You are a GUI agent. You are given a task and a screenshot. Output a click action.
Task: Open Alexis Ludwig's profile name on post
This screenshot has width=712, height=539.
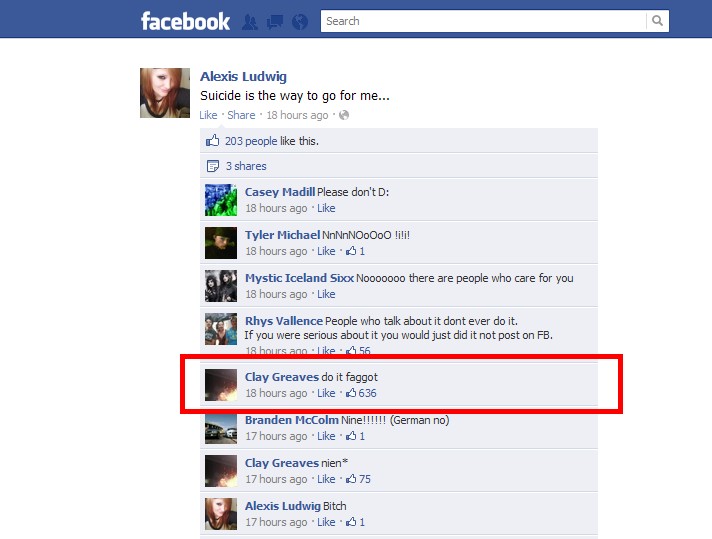point(243,76)
